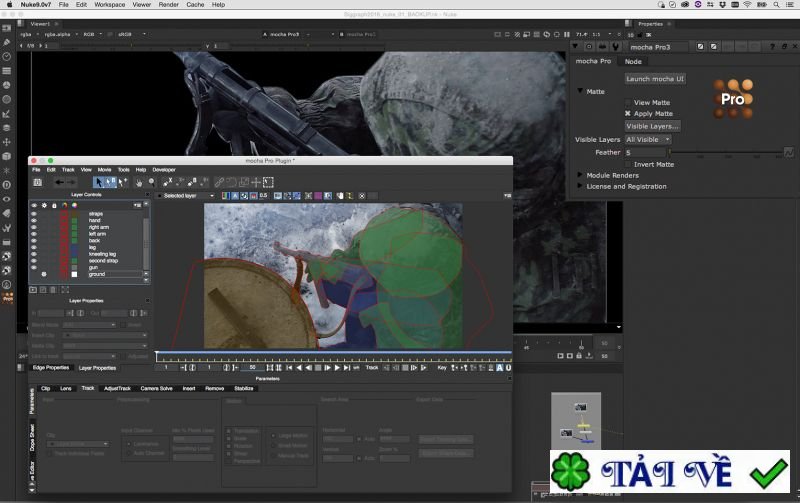
Task: Click the mocha save project icon
Action: [x=38, y=182]
